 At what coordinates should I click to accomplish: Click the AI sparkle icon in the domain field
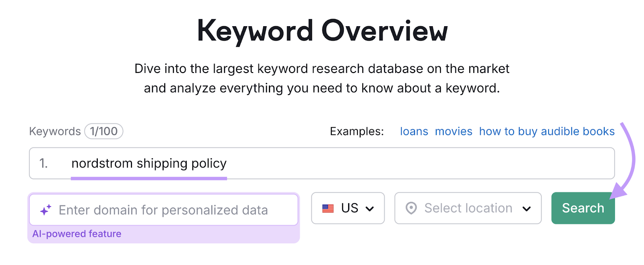45,209
